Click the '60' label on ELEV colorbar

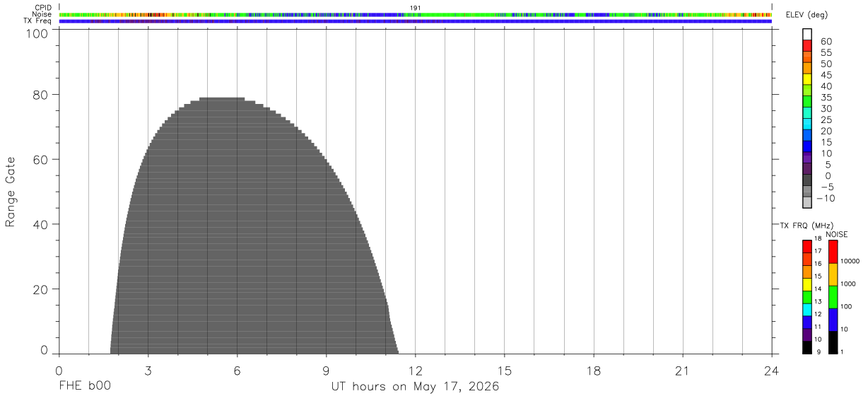(826, 42)
